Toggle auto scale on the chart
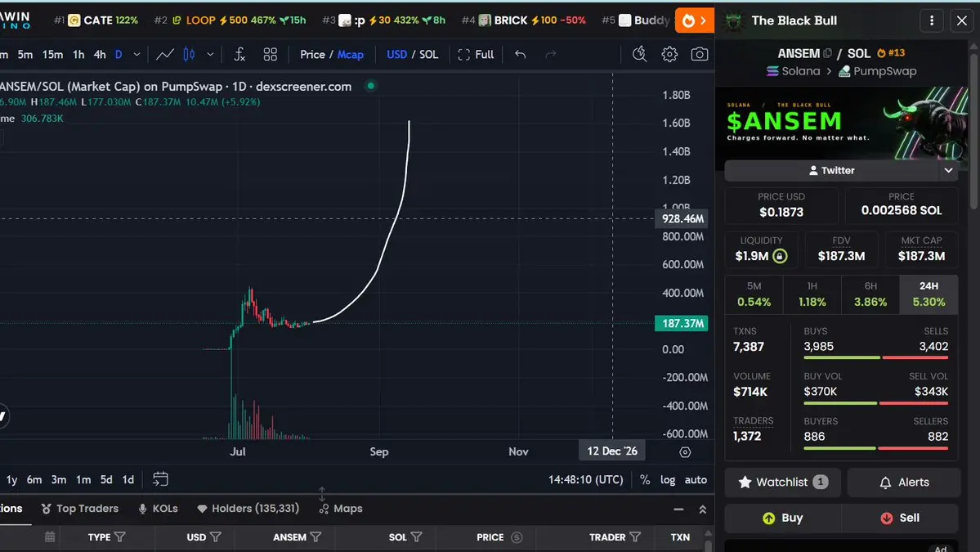The width and height of the screenshot is (980, 552). 696,479
